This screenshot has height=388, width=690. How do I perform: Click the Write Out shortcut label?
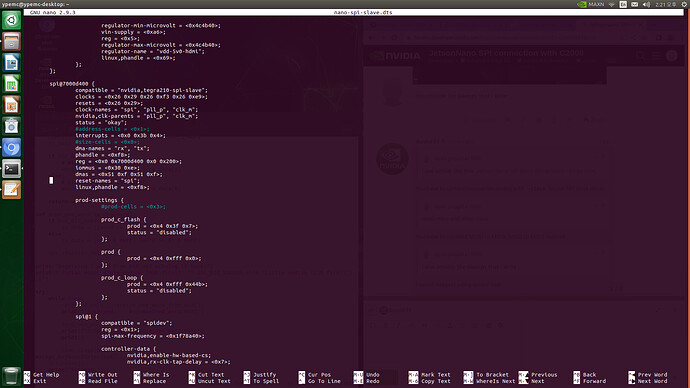[103, 375]
